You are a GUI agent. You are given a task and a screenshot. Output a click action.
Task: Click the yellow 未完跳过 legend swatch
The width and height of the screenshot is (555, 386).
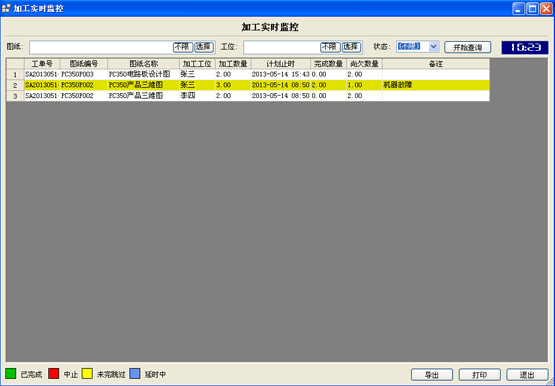tap(87, 374)
